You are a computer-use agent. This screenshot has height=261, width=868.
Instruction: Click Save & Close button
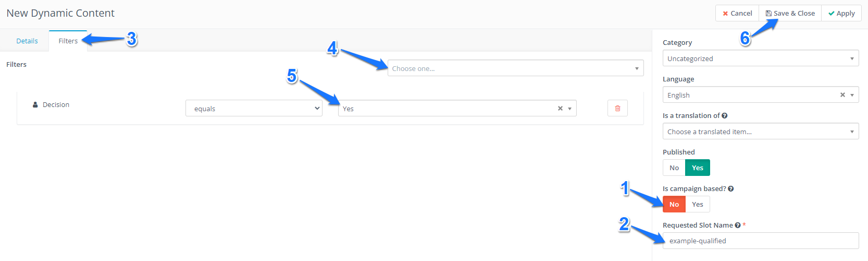[790, 13]
